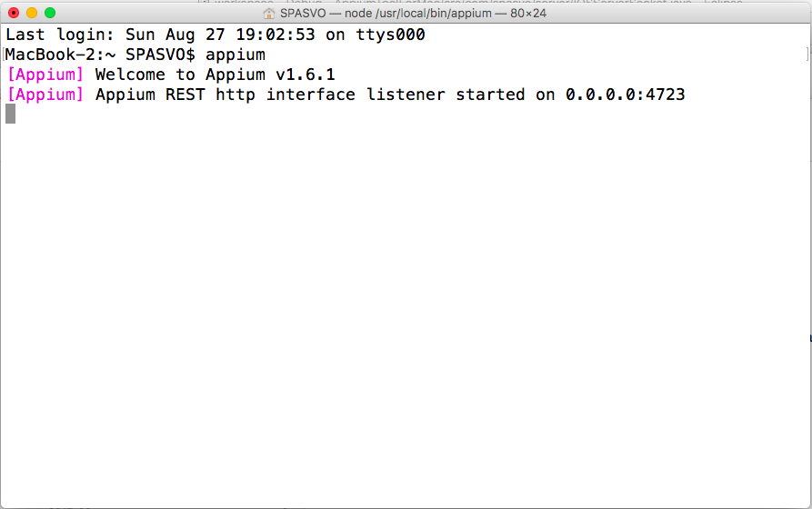The image size is (812, 509).
Task: Click the second magenta [Appium] tag
Action: pos(45,95)
